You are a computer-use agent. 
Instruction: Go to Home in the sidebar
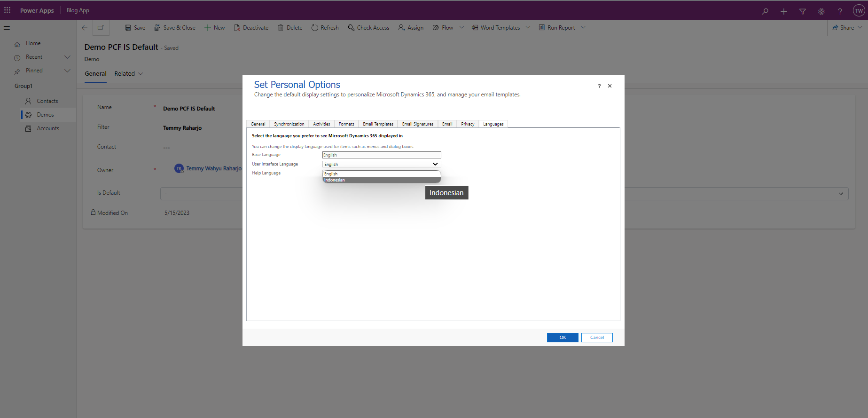tap(33, 43)
